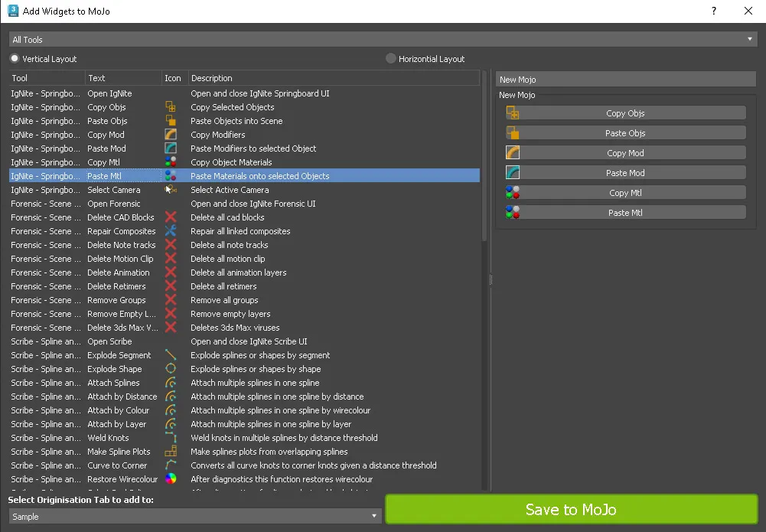Click the Restore Wirecolour color wheel icon

(x=171, y=478)
